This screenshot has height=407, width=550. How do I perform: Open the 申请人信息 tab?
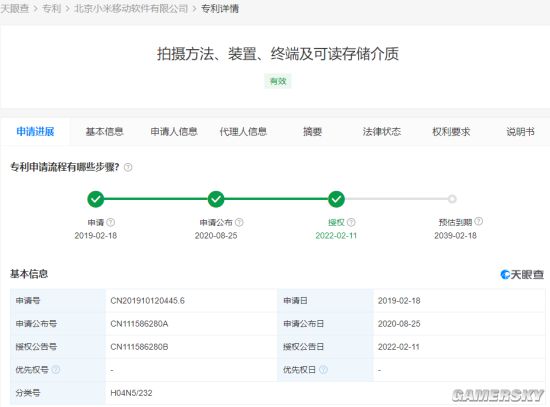pos(174,132)
